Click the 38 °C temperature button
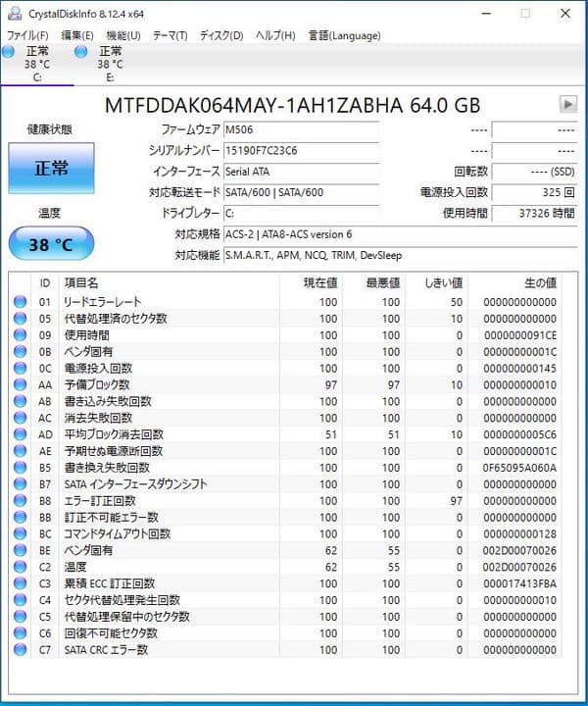 tap(51, 244)
